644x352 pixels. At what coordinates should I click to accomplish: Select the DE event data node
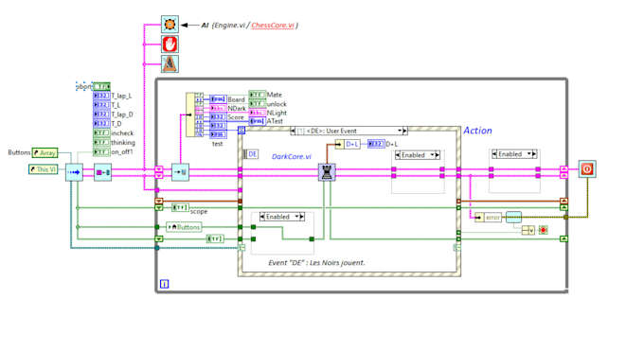(251, 154)
